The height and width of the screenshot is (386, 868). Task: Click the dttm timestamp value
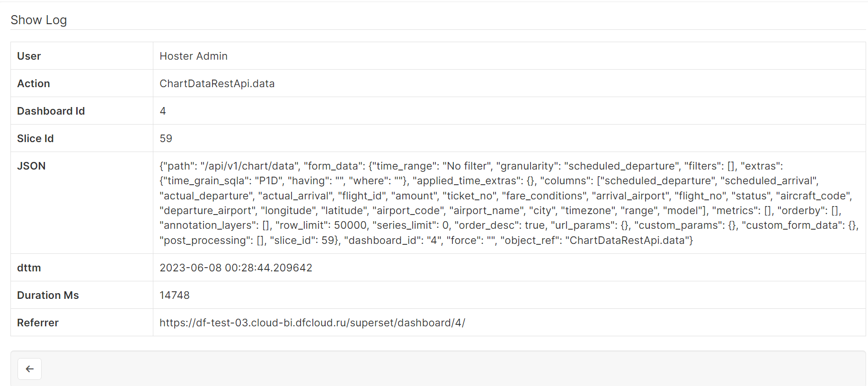(236, 268)
